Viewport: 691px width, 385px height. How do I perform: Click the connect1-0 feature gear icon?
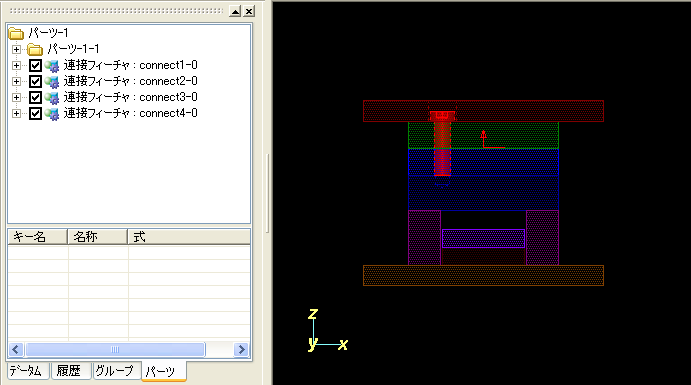(x=52, y=66)
